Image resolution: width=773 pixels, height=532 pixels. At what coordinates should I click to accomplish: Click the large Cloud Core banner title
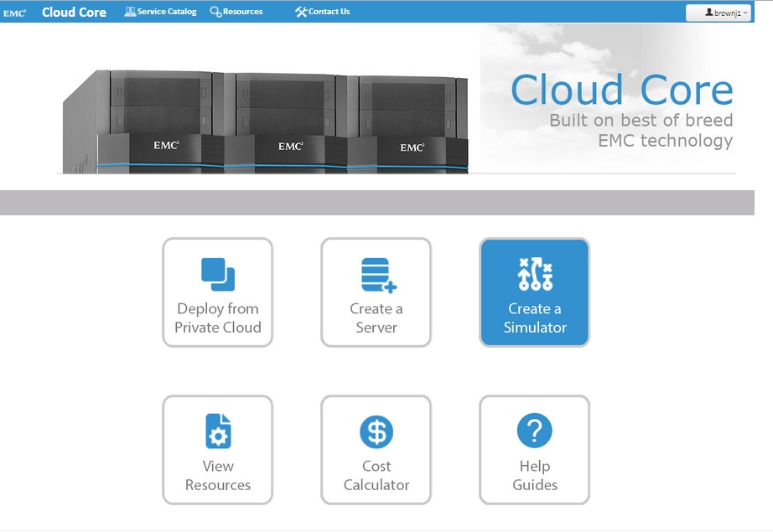pos(622,90)
